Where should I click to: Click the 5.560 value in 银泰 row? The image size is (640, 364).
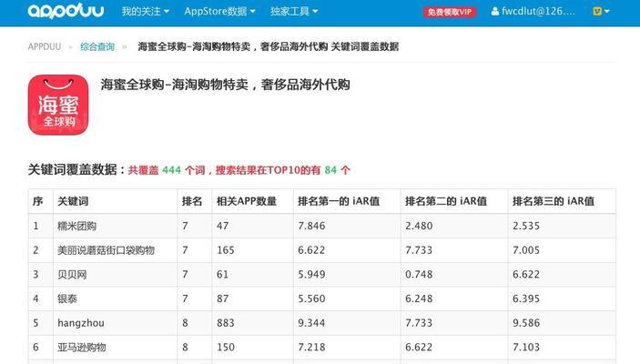(311, 298)
